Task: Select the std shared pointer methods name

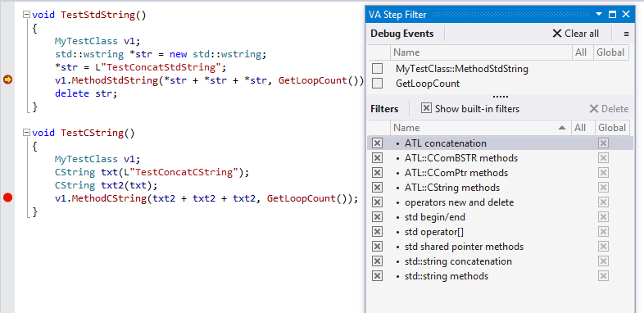Action: 464,247
